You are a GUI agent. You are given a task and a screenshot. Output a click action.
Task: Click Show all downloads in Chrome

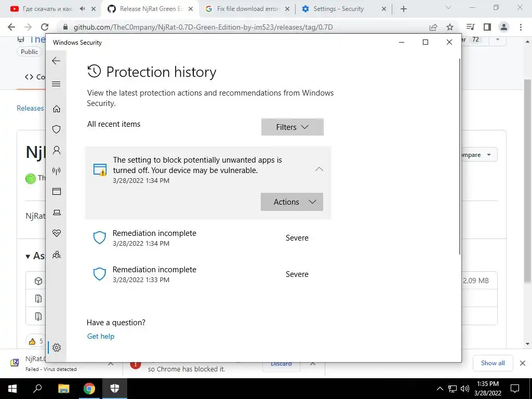pyautogui.click(x=493, y=363)
